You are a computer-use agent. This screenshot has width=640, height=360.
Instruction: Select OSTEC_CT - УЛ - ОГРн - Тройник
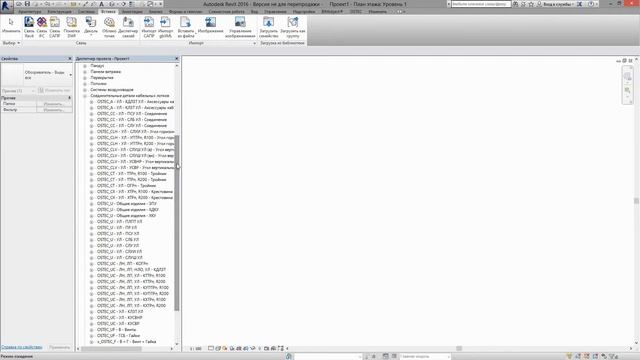tap(126, 186)
